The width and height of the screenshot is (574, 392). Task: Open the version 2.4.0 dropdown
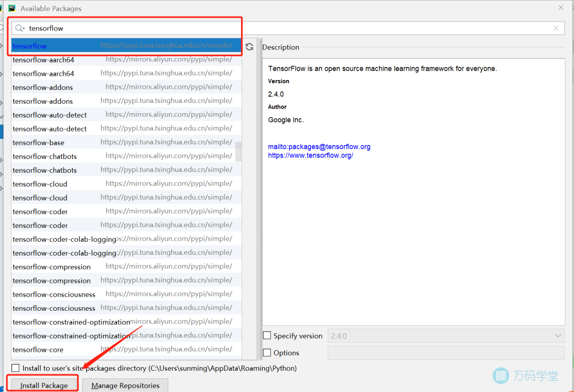point(446,336)
